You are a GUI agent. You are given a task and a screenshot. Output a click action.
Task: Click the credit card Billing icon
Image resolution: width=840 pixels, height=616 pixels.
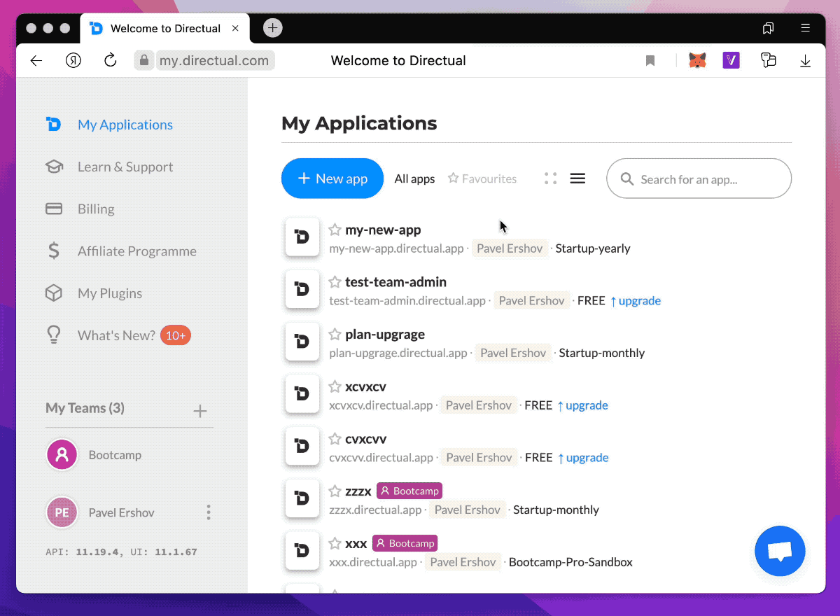coord(54,209)
